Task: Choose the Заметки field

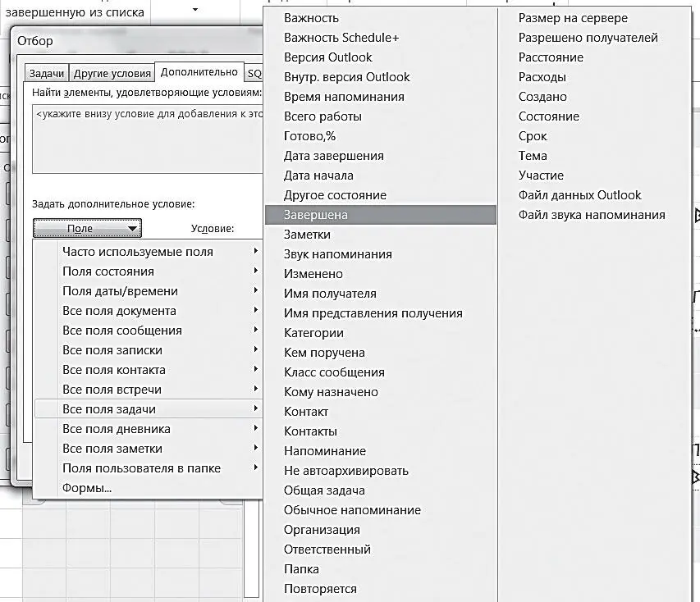Action: coord(380,235)
